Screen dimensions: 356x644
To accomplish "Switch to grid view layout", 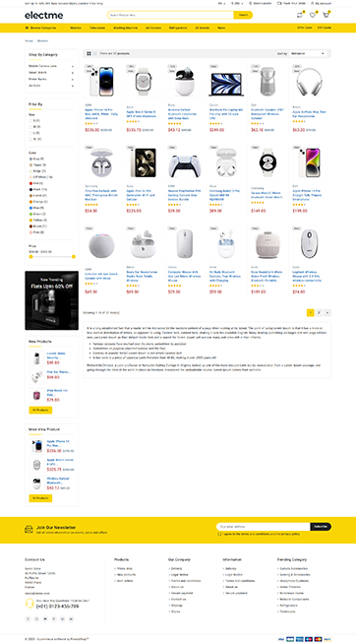I will coord(89,53).
